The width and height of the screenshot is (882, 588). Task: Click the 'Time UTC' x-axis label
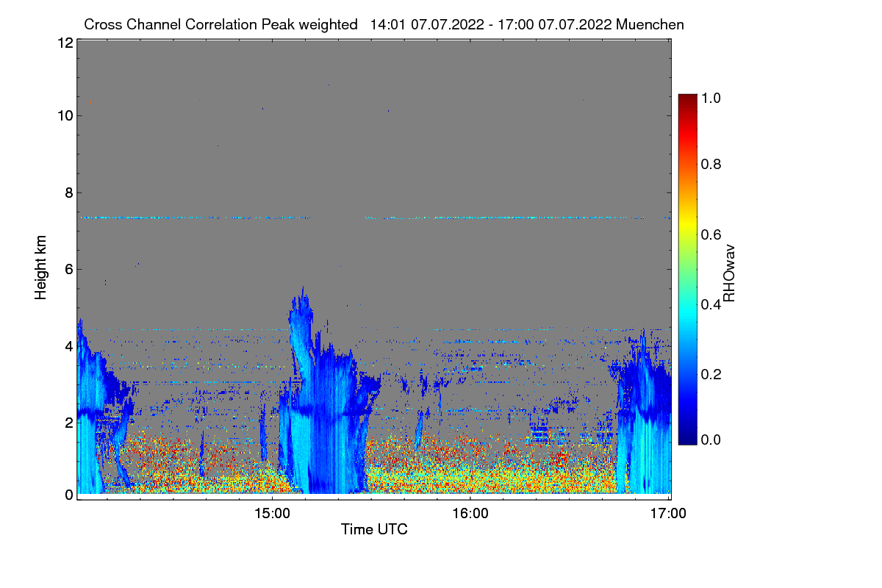(374, 528)
